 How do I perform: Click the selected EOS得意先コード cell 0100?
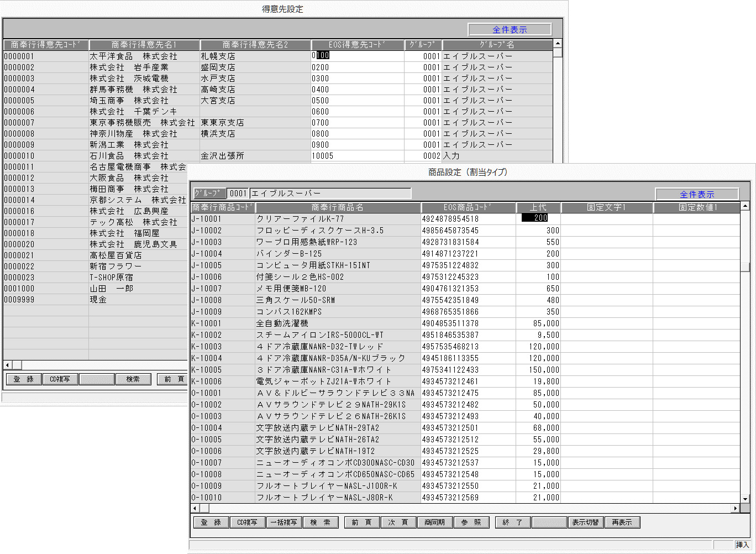pyautogui.click(x=358, y=56)
